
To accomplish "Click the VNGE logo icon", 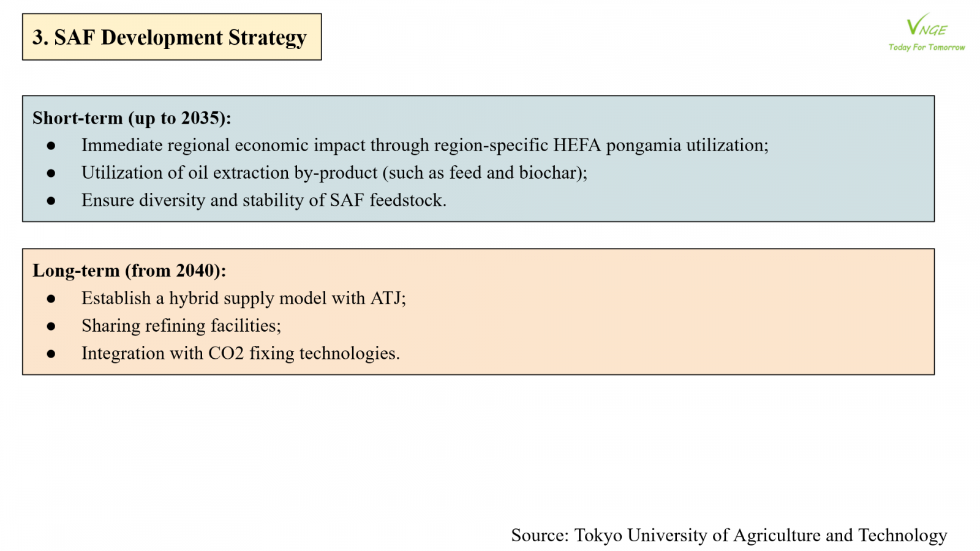I will point(925,26).
